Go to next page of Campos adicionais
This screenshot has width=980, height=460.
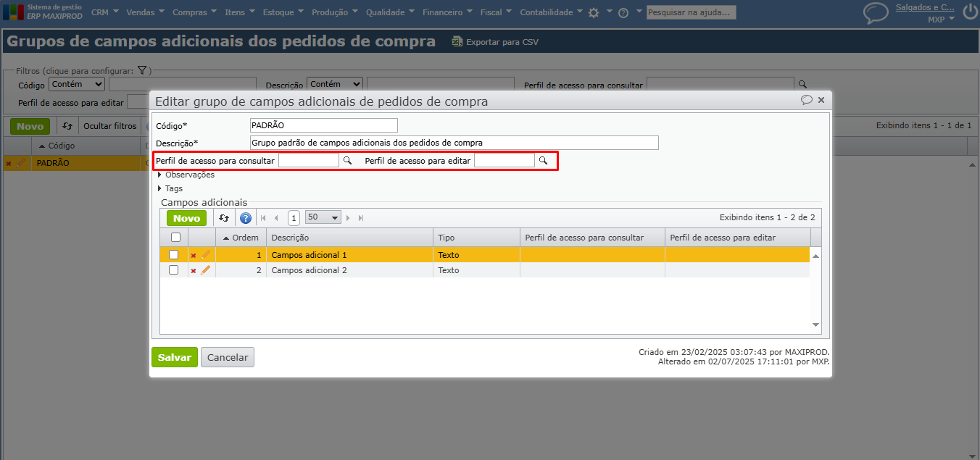(x=349, y=218)
